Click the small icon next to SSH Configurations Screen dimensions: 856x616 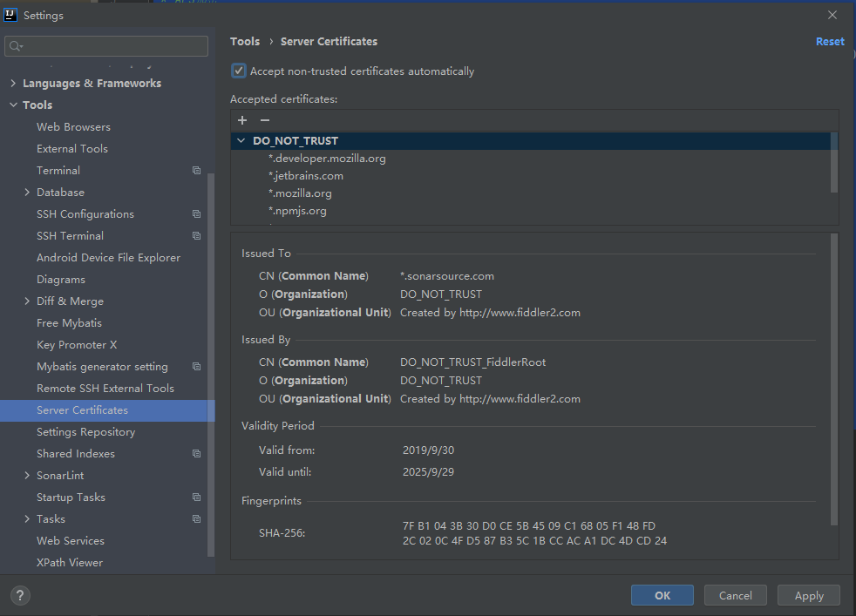click(196, 213)
